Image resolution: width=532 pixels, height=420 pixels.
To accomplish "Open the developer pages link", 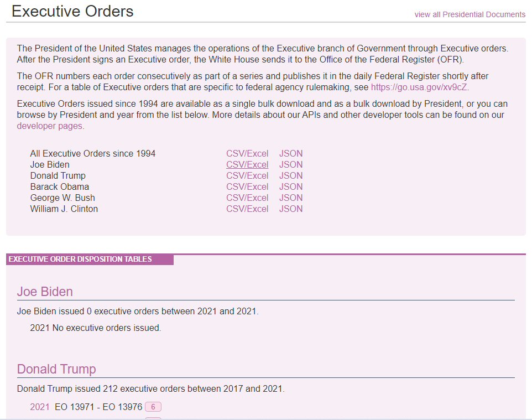I will 50,126.
